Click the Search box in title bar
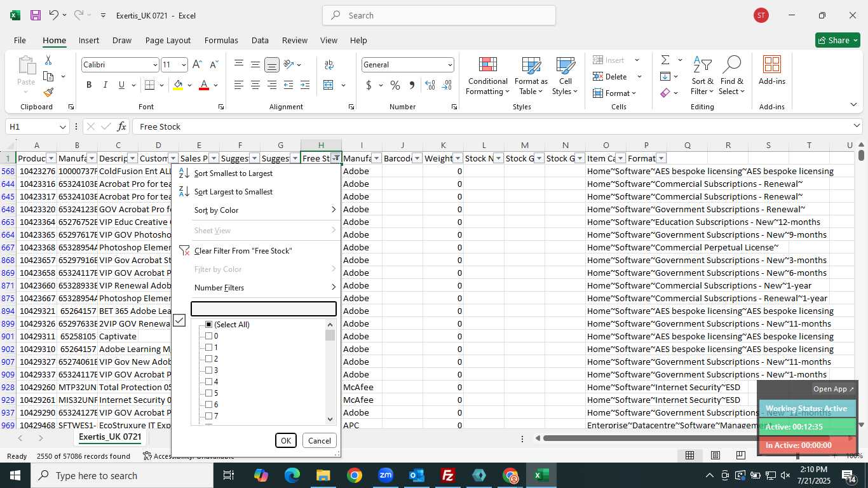 [x=439, y=15]
